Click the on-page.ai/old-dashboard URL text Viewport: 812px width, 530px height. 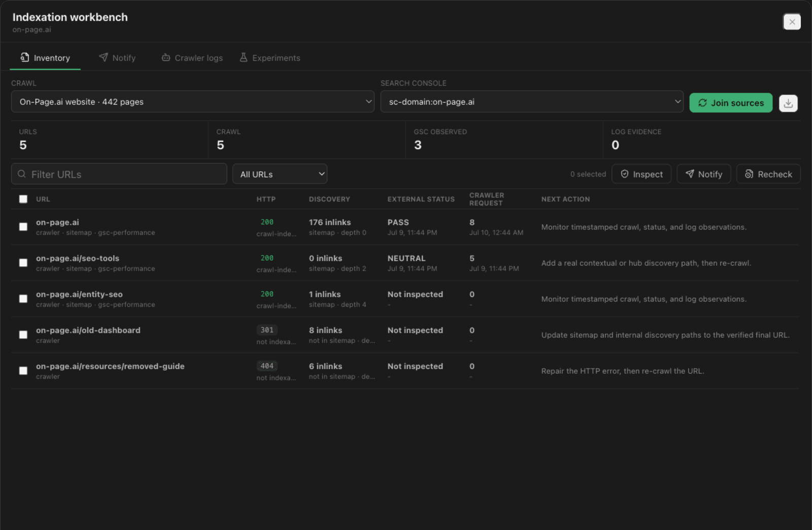[88, 330]
